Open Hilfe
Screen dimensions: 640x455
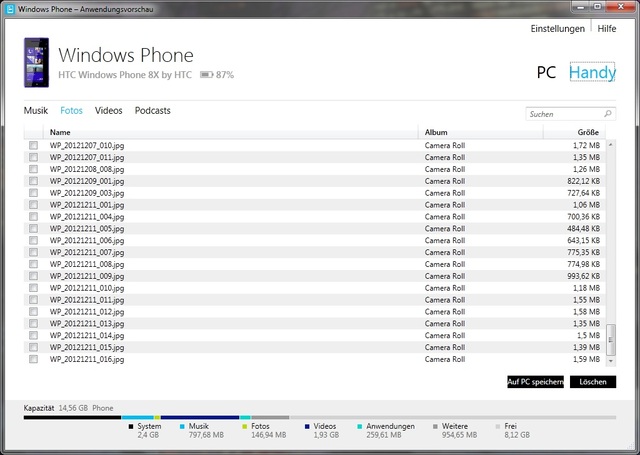pos(607,29)
